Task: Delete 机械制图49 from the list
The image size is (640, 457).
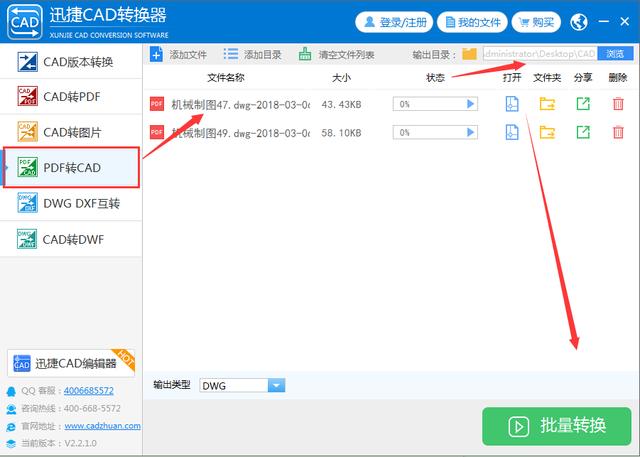Action: (618, 132)
